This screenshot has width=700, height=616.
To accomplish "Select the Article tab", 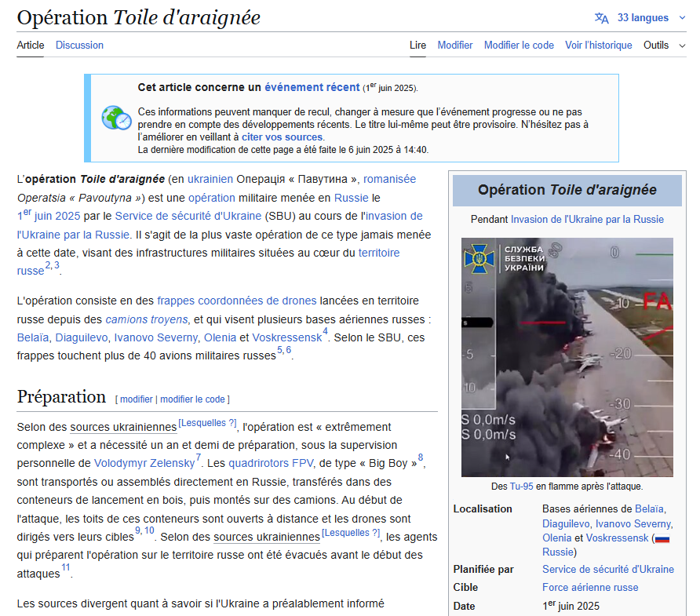I will pyautogui.click(x=31, y=45).
